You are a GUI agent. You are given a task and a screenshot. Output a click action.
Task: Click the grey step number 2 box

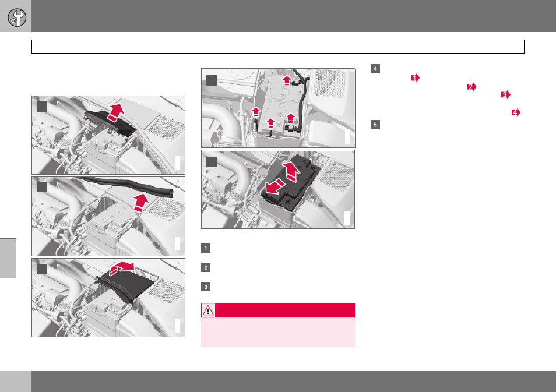206,267
